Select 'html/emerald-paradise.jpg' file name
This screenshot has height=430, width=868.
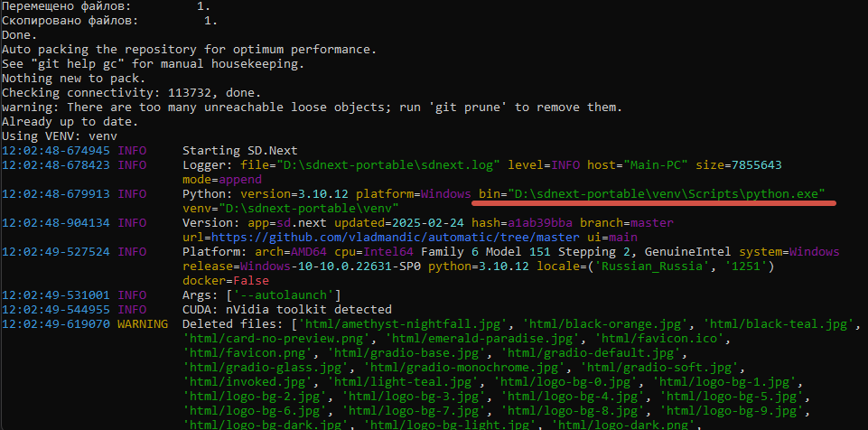pos(482,338)
